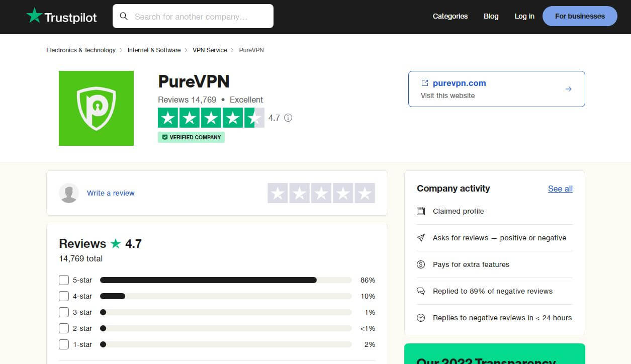This screenshot has height=364, width=631.
Task: Select the fourth empty star rating
Action: [x=343, y=193]
